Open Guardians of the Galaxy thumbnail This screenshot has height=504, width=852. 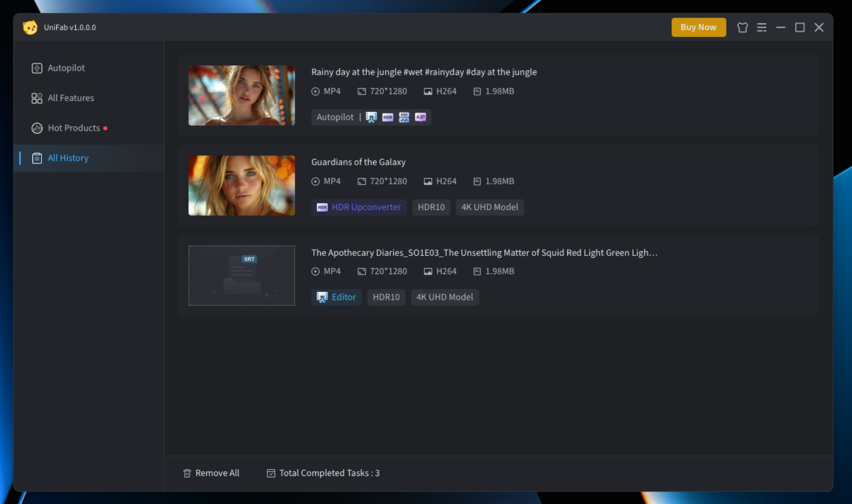[x=242, y=185]
